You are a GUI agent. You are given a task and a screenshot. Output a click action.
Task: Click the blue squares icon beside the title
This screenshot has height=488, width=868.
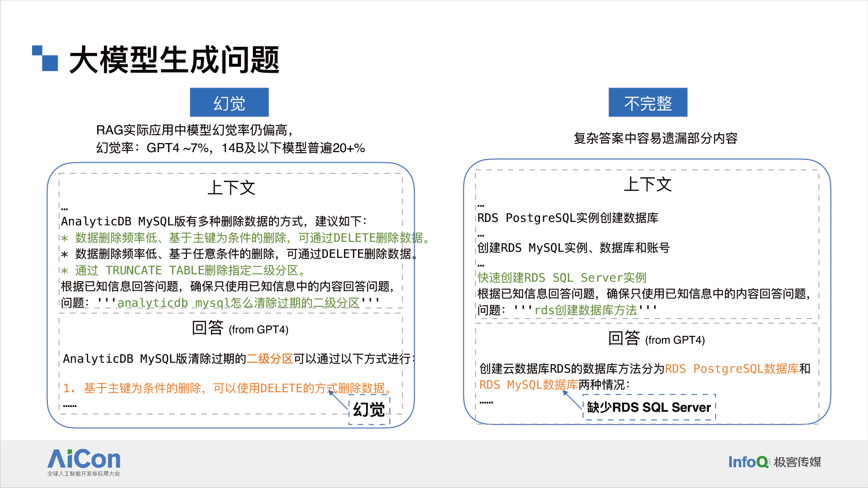coord(45,58)
